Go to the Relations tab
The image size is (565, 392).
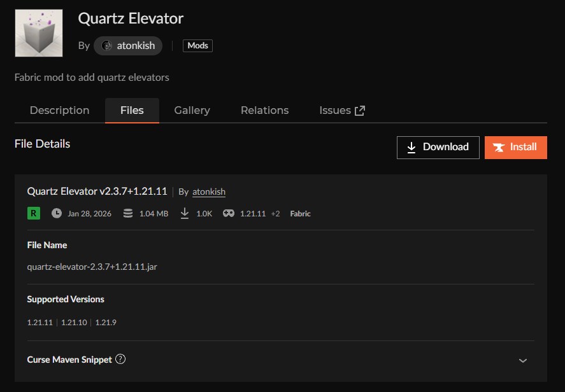click(264, 110)
